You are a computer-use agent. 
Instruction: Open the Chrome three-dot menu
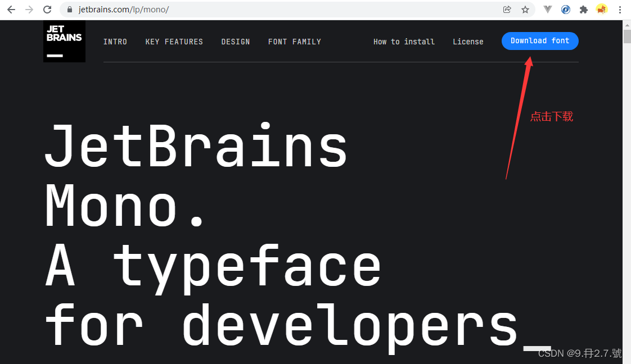620,10
